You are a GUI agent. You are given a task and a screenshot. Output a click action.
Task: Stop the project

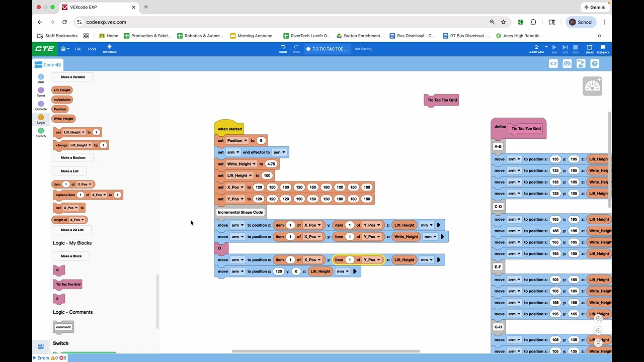(576, 49)
